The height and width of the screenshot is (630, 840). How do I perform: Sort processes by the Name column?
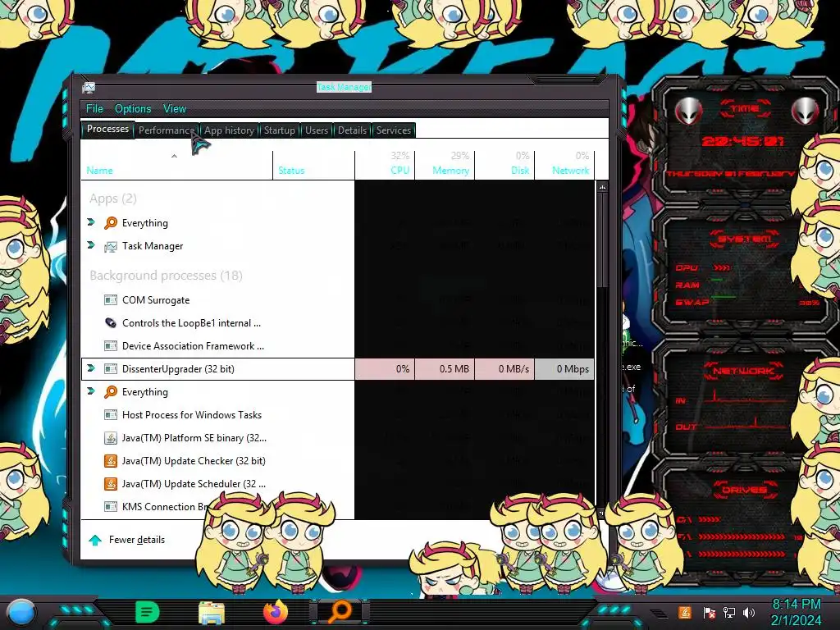click(177, 166)
